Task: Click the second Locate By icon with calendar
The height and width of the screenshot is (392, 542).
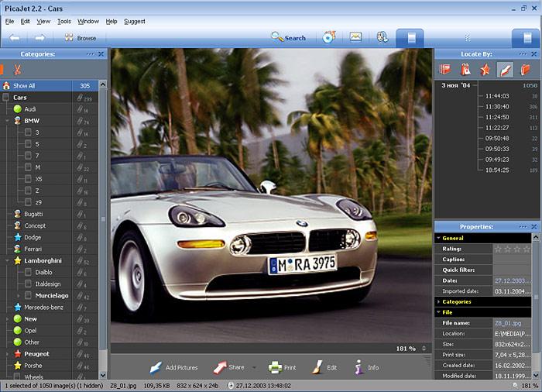Action: (465, 70)
